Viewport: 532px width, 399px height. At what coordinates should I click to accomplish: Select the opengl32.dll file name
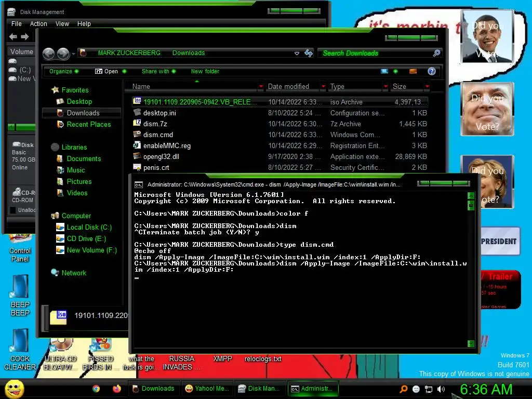click(x=161, y=157)
